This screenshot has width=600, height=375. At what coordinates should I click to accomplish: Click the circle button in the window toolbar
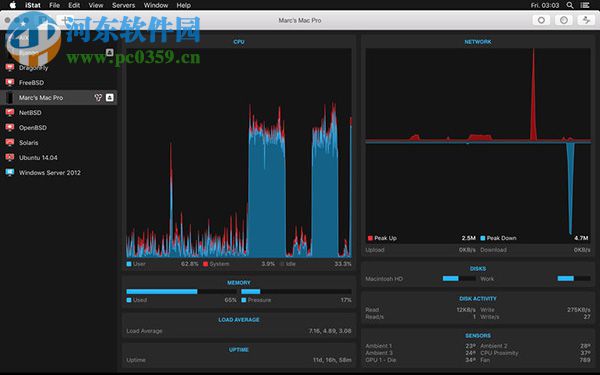coord(541,20)
